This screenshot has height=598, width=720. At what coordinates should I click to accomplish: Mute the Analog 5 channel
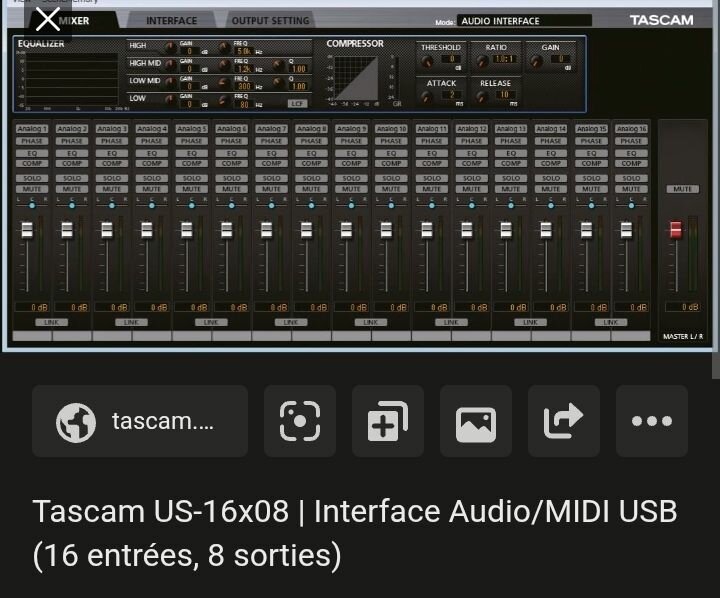(191, 189)
